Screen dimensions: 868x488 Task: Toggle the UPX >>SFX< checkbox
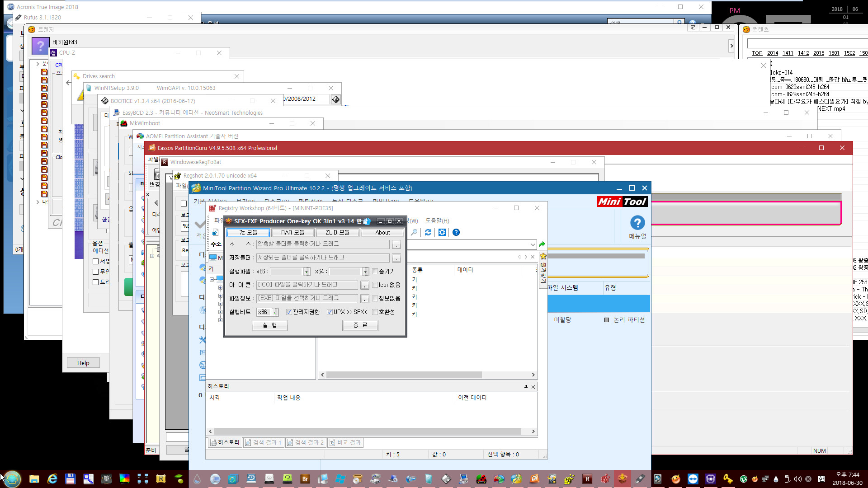point(330,312)
